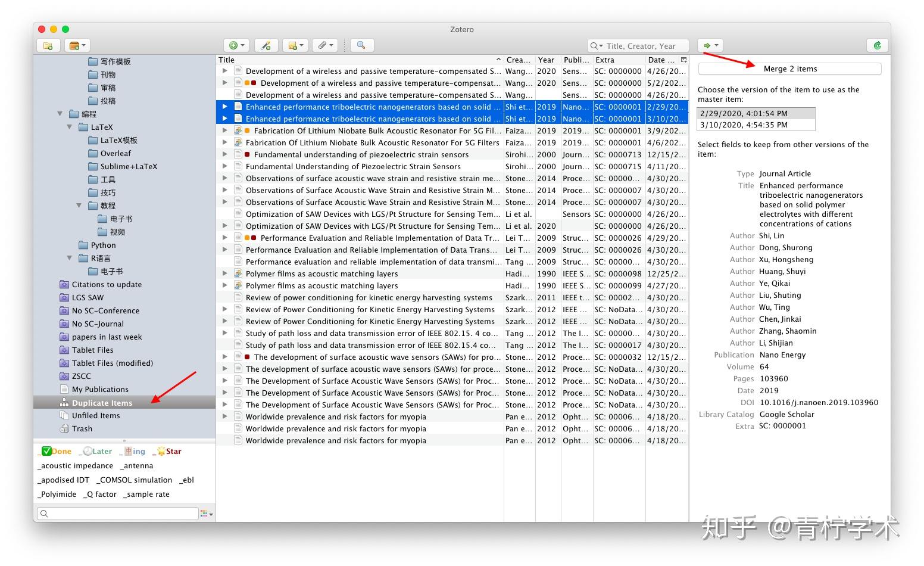The image size is (924, 566).
Task: Open the New Note toolbar icon
Action: pyautogui.click(x=295, y=45)
